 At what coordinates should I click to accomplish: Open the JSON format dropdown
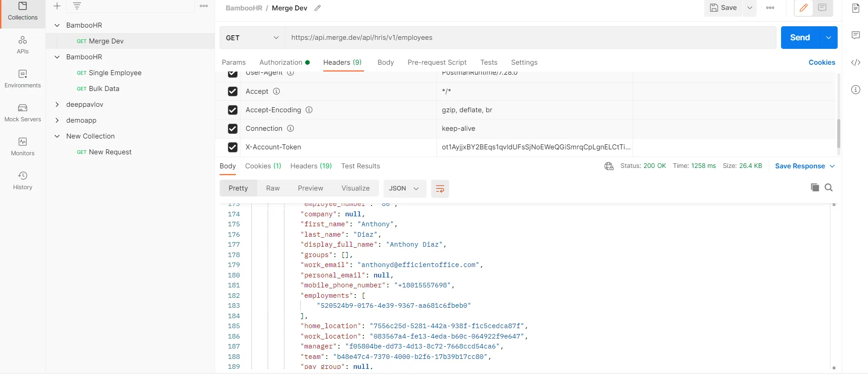405,189
